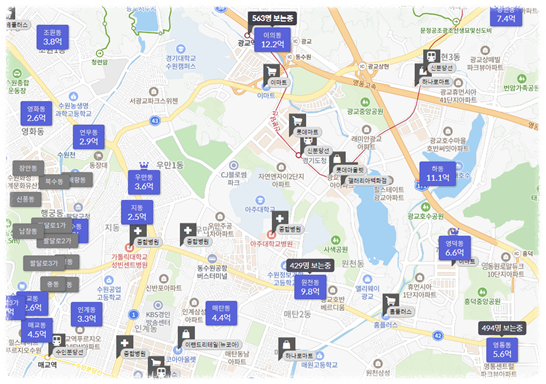Click the 이랜드리테일(뉴코아) shopping bag icon

pyautogui.click(x=186, y=335)
